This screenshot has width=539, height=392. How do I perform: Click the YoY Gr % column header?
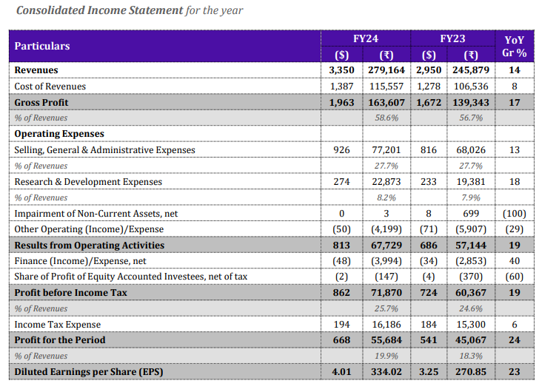[514, 46]
